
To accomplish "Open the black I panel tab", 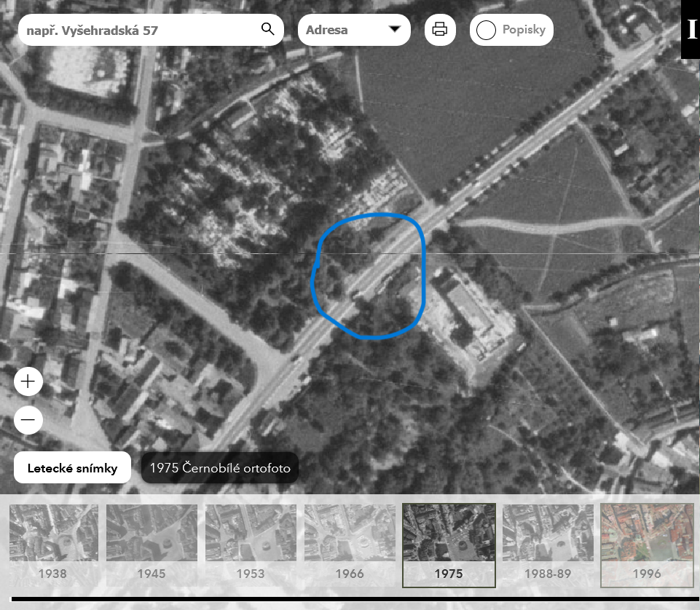I will coord(691,29).
